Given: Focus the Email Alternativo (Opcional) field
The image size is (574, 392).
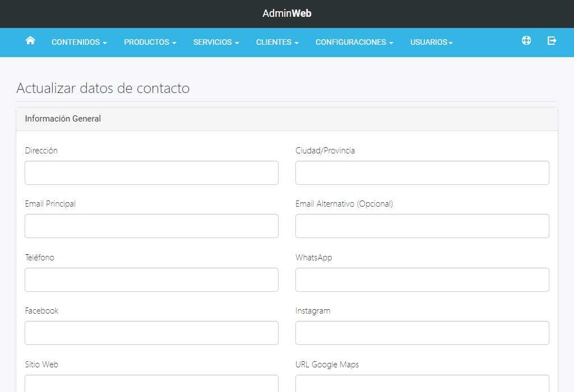Looking at the screenshot, I should point(422,226).
